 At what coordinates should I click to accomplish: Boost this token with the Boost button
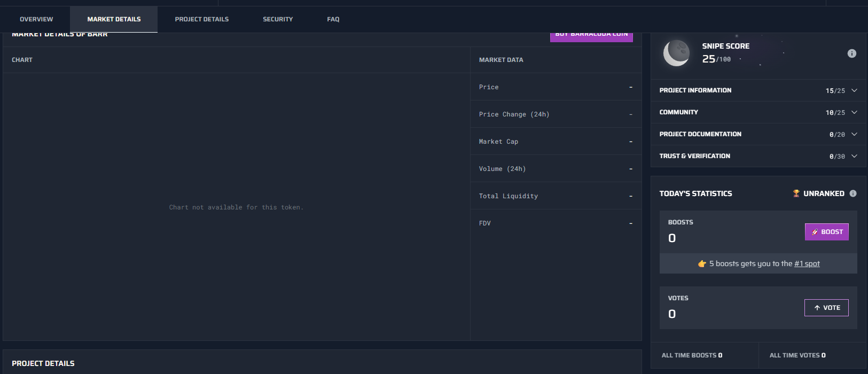point(827,232)
